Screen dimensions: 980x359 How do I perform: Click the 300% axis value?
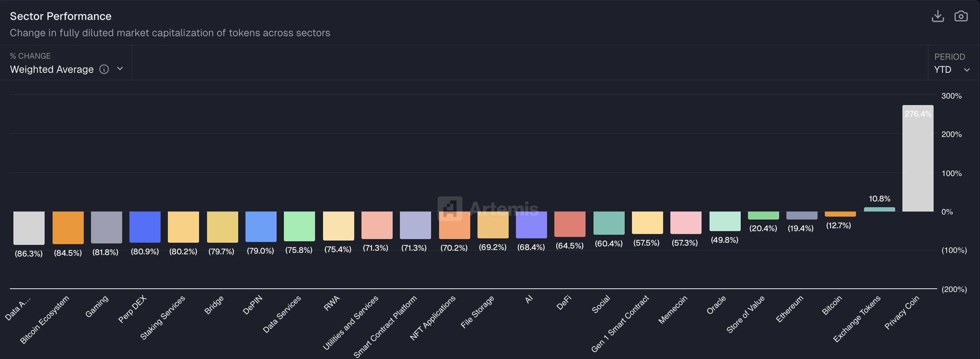(x=952, y=96)
